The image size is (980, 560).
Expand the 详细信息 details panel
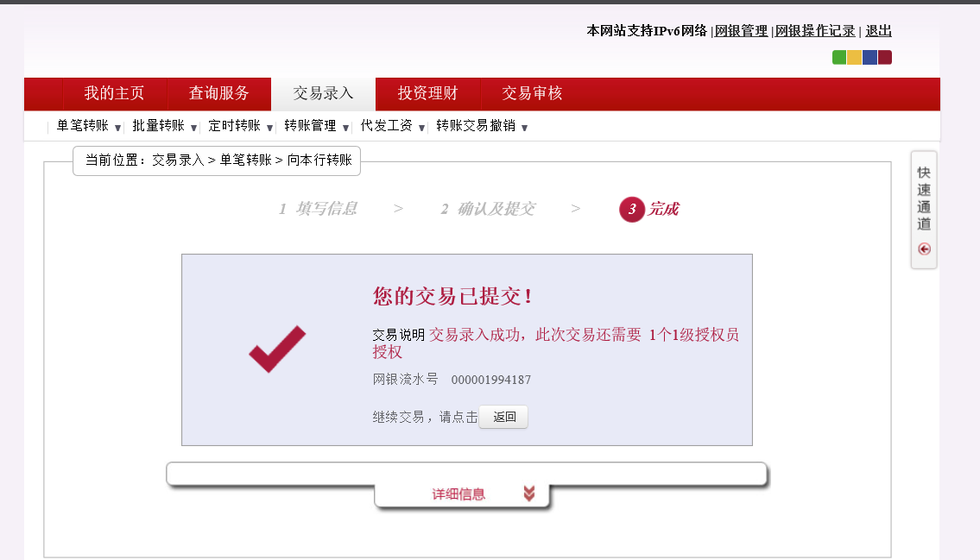pyautogui.click(x=459, y=494)
